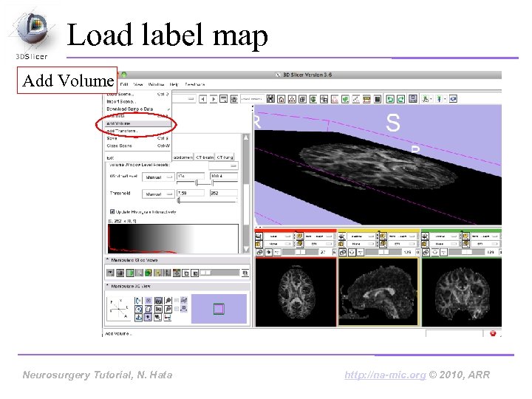532x399 pixels.
Task: Open the View menu
Action: coord(138,84)
